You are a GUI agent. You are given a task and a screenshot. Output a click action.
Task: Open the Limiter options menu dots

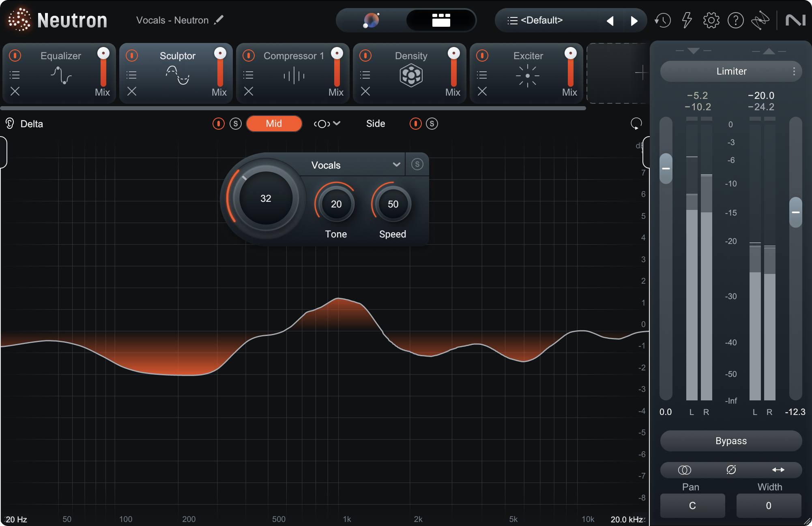[794, 71]
